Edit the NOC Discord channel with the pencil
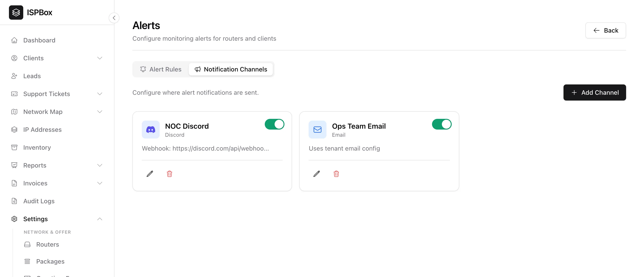 (x=150, y=174)
